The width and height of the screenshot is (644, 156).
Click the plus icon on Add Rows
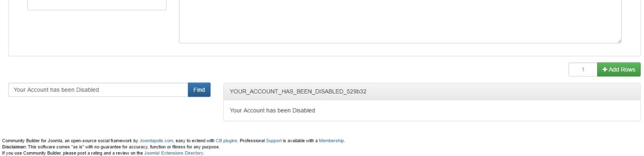click(x=605, y=69)
